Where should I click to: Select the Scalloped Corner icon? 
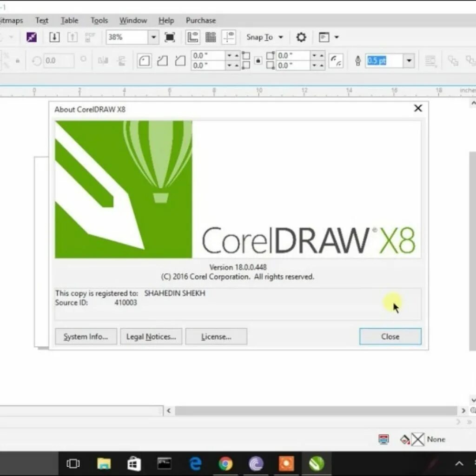[162, 61]
